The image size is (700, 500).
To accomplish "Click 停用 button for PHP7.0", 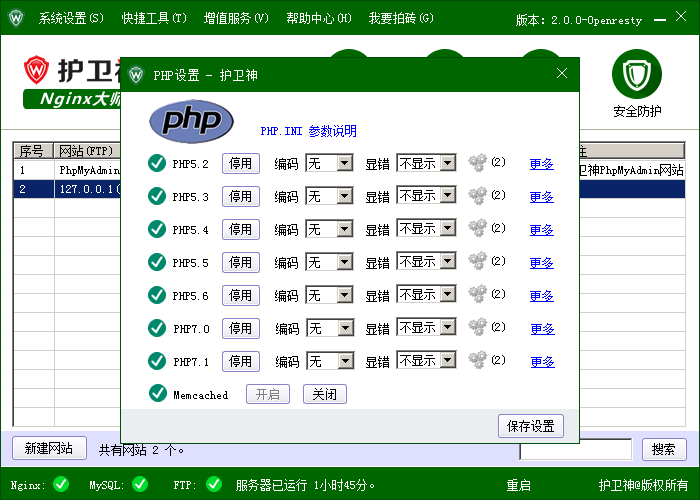I will (241, 329).
